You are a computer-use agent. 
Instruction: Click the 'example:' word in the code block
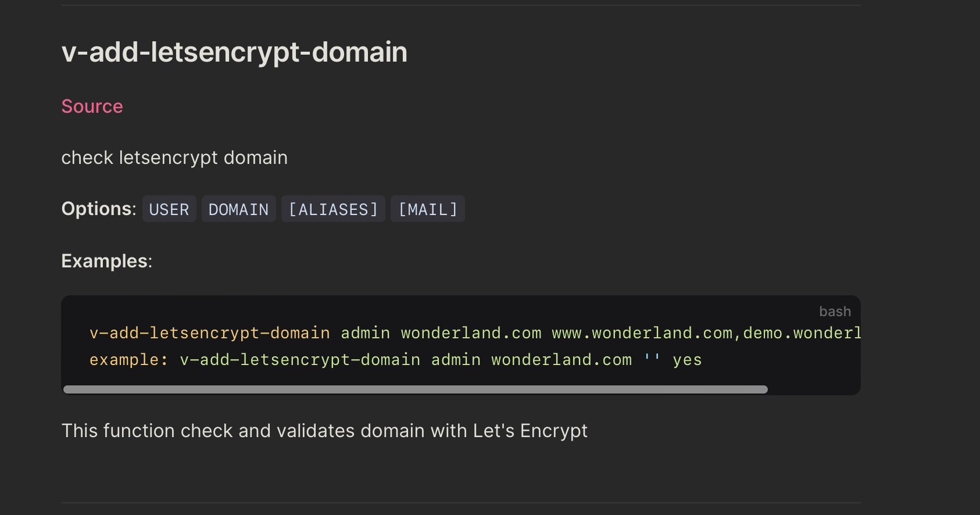pos(128,360)
